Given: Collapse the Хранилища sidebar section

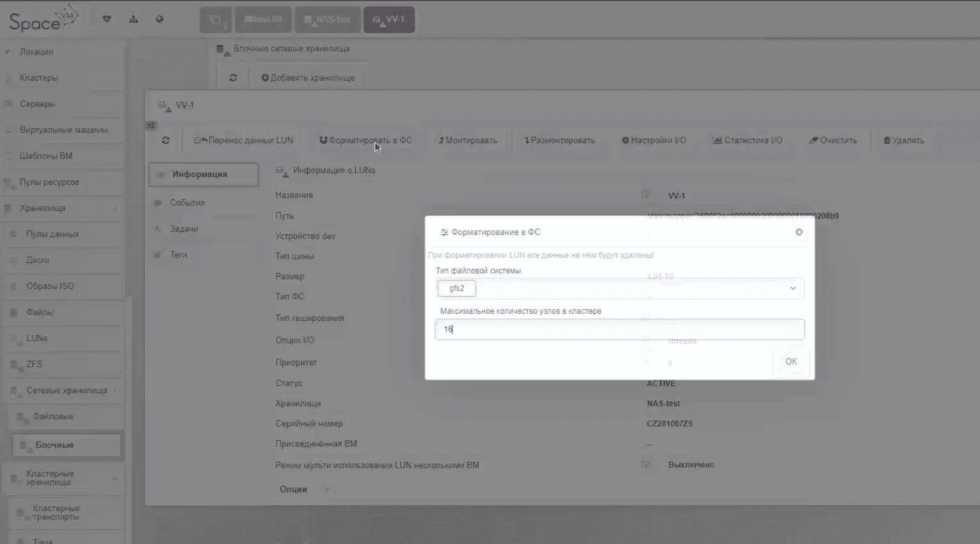Looking at the screenshot, I should point(114,208).
